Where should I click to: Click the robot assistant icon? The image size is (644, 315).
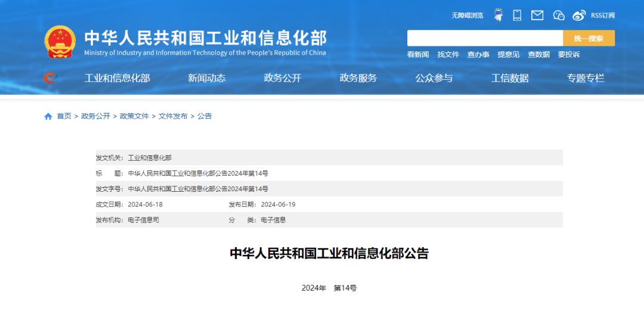[x=498, y=15]
